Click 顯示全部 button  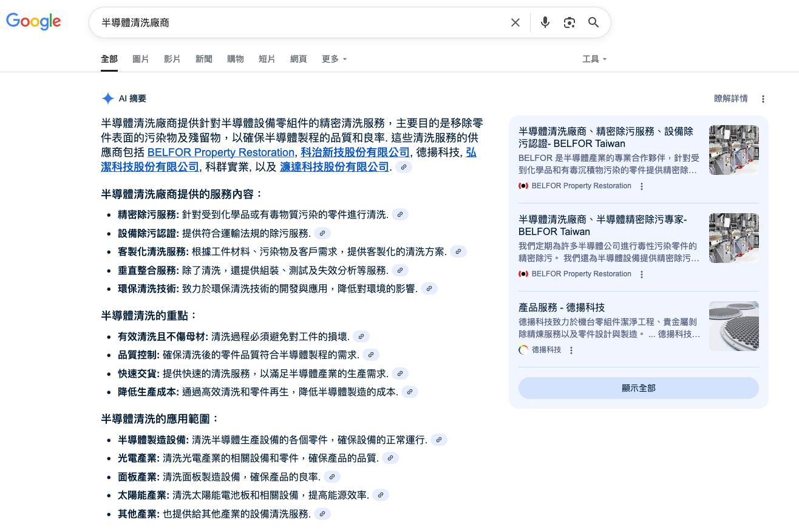coord(639,388)
